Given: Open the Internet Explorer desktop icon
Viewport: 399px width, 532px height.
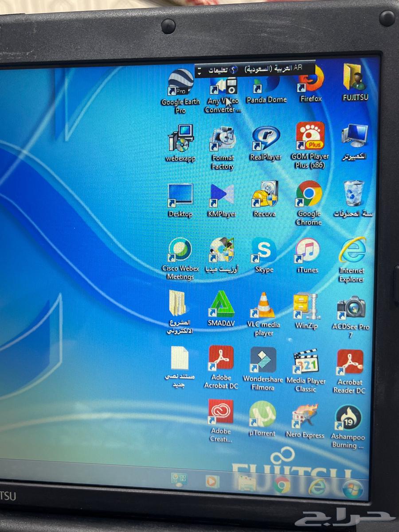Looking at the screenshot, I should (x=352, y=259).
